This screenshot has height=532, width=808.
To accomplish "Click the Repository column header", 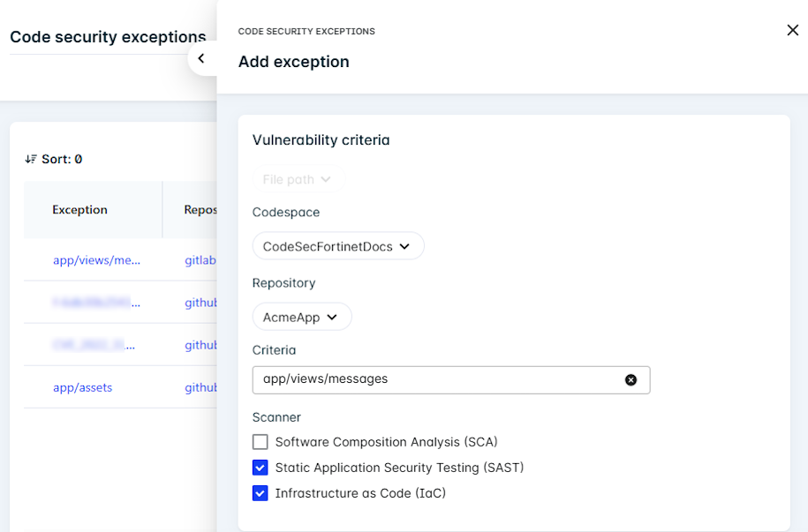I will pos(200,210).
